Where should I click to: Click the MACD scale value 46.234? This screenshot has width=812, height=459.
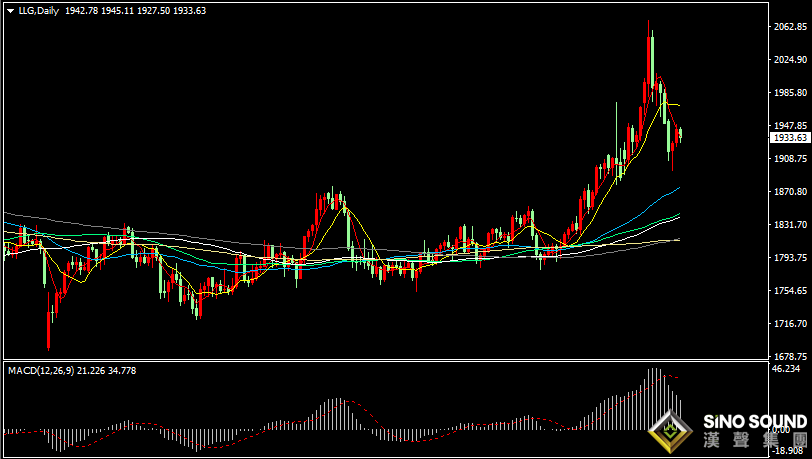coord(786,369)
